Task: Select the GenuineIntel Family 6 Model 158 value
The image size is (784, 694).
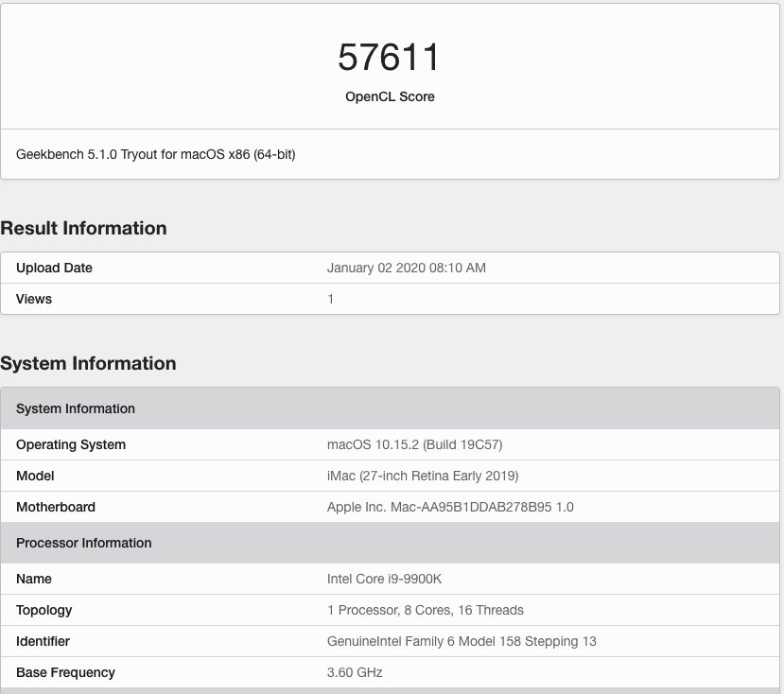Action: [x=462, y=641]
